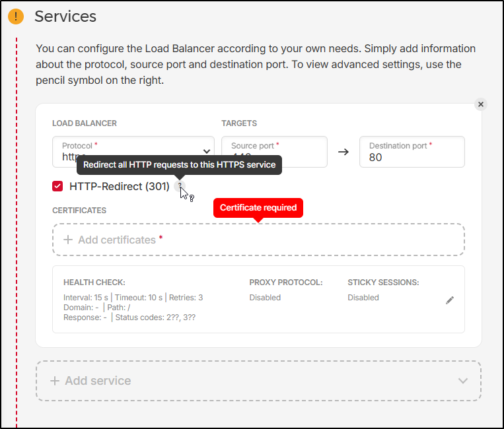The width and height of the screenshot is (504, 429).
Task: Click the orange warning icon beside Services
Action: tap(16, 16)
